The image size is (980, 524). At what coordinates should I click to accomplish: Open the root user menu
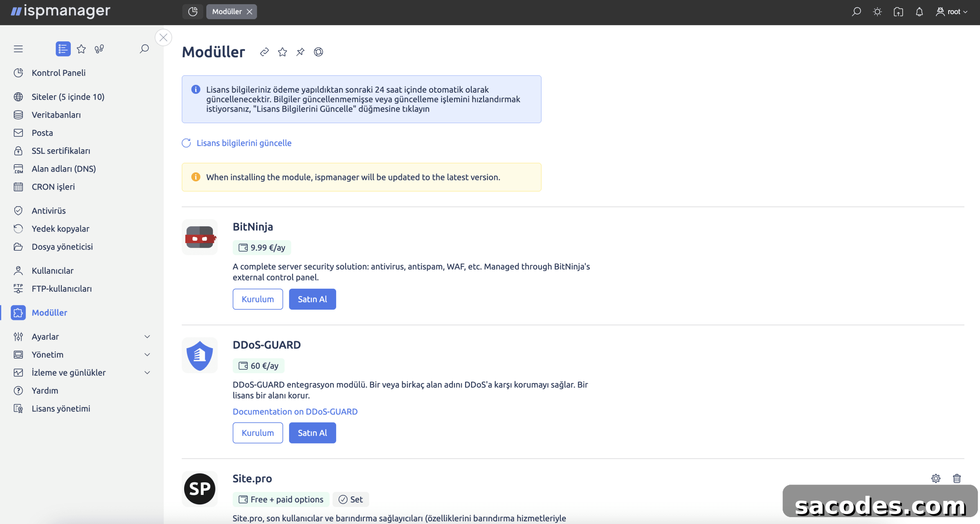point(952,11)
